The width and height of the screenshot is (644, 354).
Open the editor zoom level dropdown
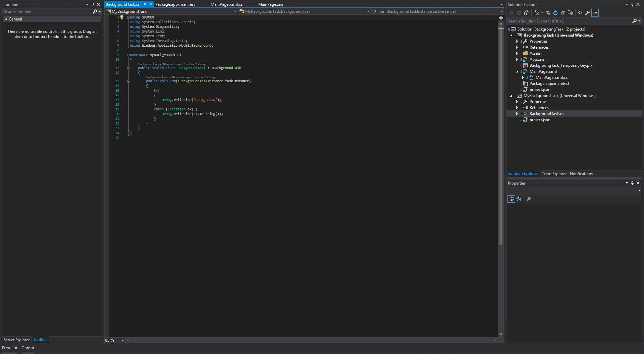click(123, 340)
